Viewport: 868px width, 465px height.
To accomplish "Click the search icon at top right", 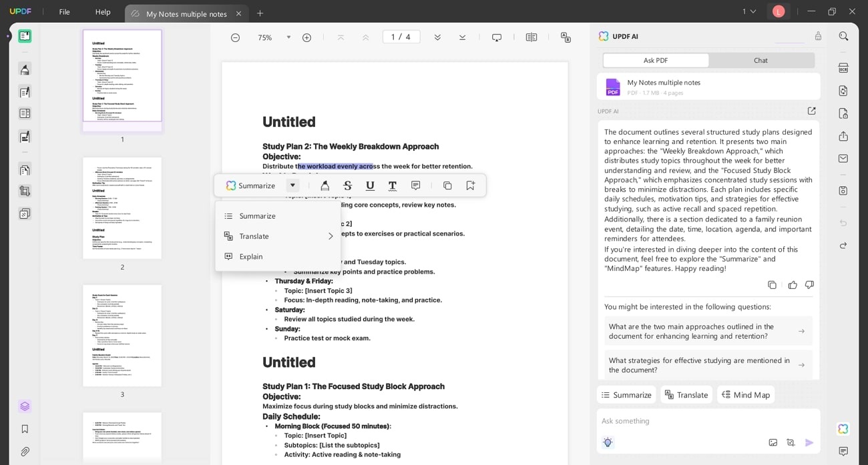I will 843,36.
